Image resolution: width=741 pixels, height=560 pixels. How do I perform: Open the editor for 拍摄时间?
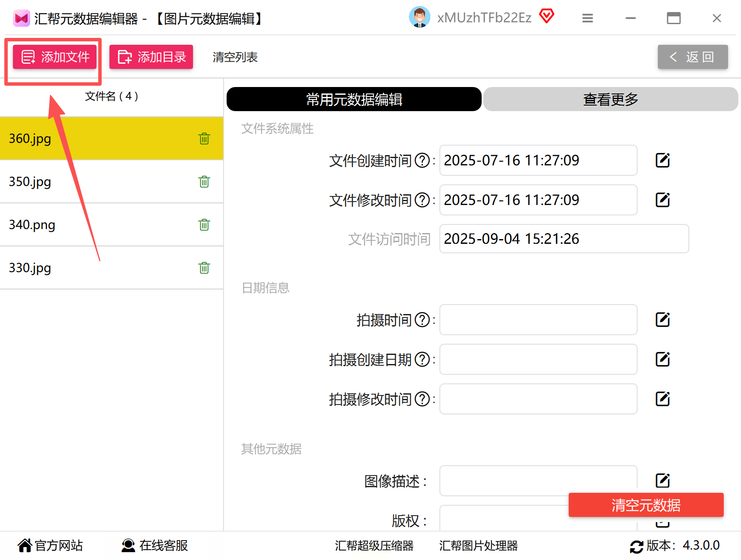coord(663,320)
